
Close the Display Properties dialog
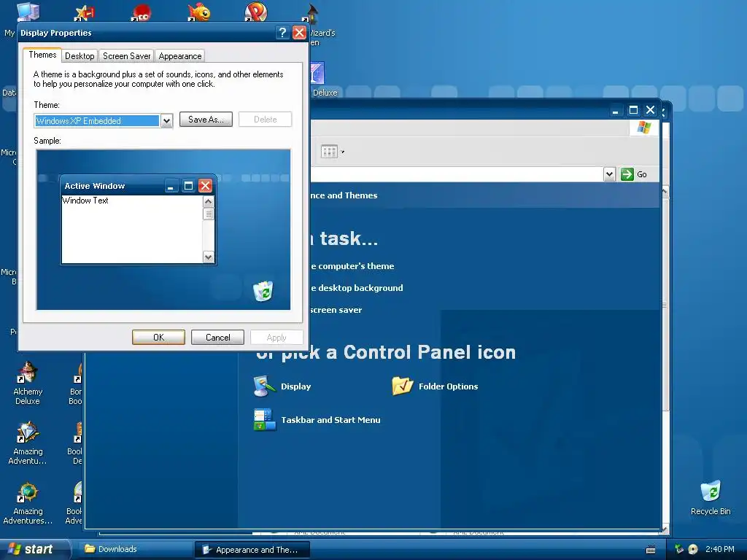299,32
